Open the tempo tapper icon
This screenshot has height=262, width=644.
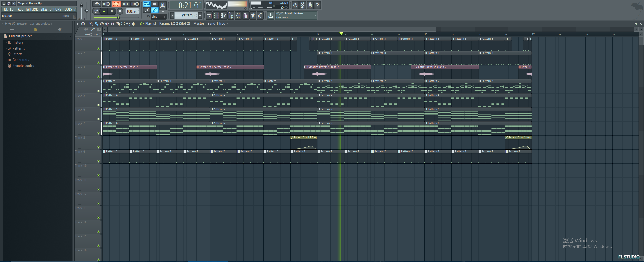coord(260,16)
